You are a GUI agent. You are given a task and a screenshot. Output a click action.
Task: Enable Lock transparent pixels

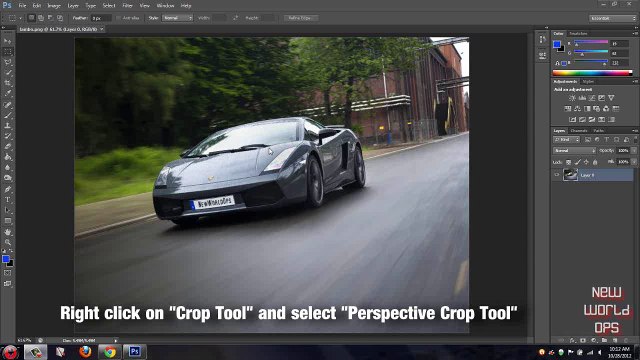tap(568, 162)
